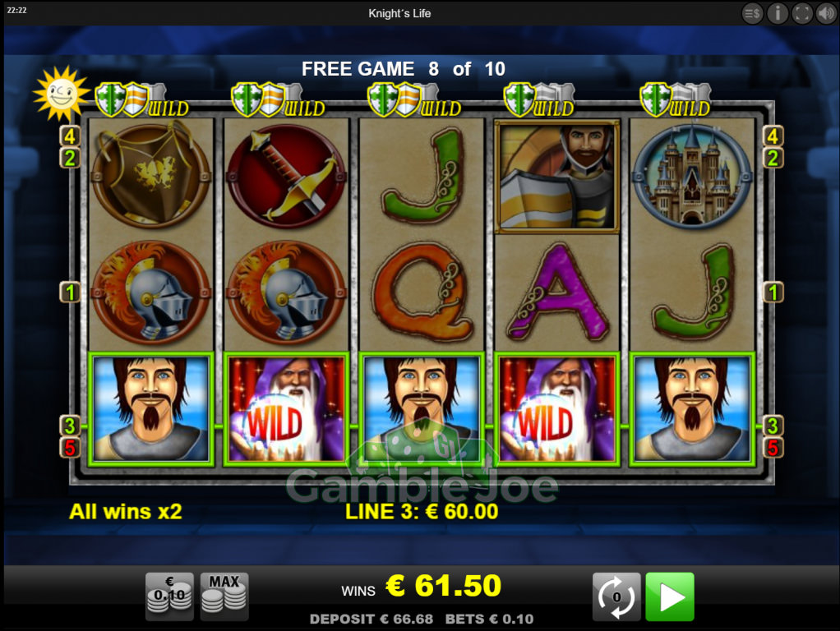Image resolution: width=840 pixels, height=631 pixels.
Task: Select payline 5 marker on right side
Action: pyautogui.click(x=773, y=447)
